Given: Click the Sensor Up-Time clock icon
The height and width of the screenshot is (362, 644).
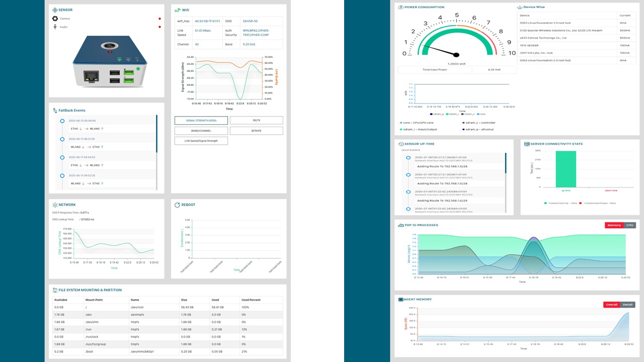Looking at the screenshot, I should click(400, 144).
